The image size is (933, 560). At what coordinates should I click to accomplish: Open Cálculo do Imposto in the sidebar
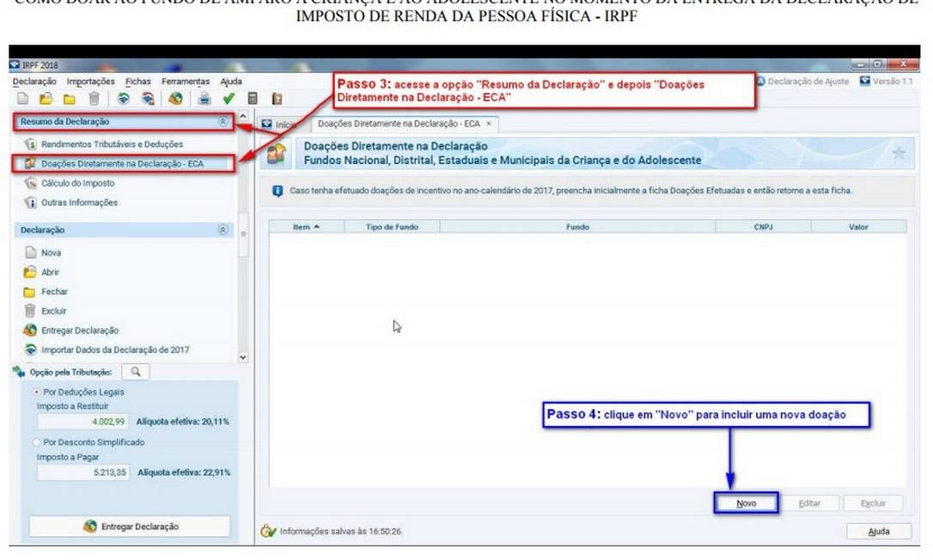click(x=77, y=183)
